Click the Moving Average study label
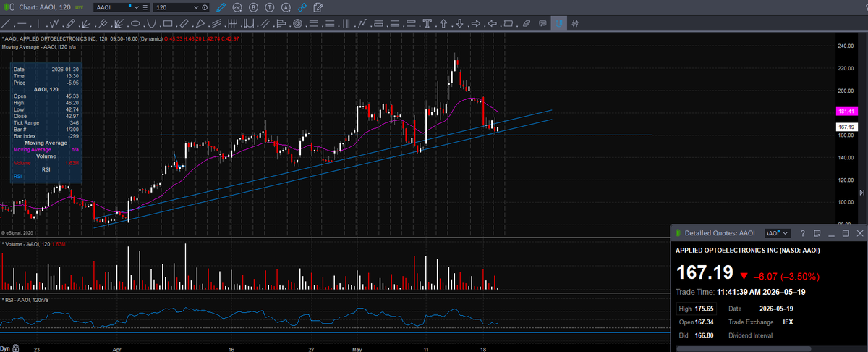The width and height of the screenshot is (868, 352). pos(38,46)
